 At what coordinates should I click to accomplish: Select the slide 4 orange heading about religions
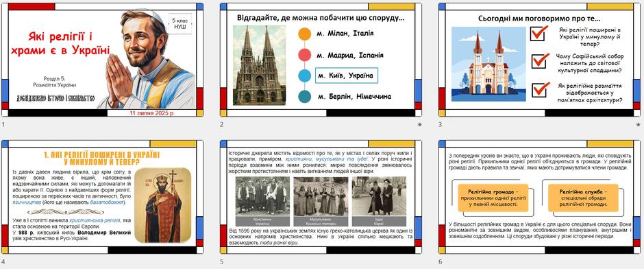pos(101,158)
